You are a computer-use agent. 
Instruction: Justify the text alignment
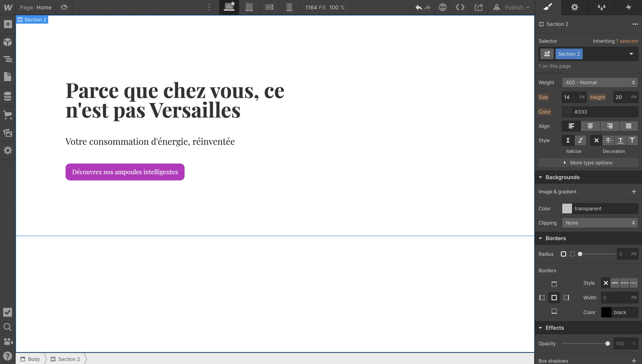[629, 126]
